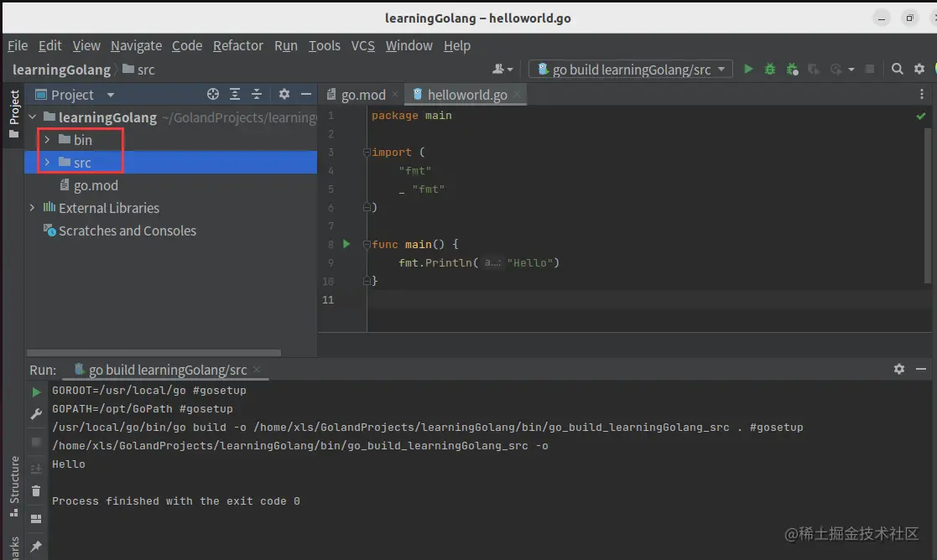The image size is (937, 560).
Task: Open the Help menu
Action: click(456, 45)
